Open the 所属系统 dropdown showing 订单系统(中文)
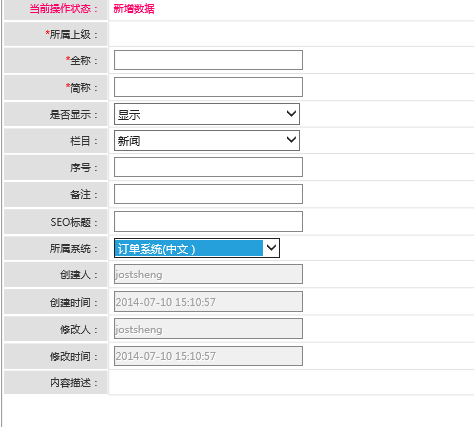This screenshot has height=427, width=474. click(197, 248)
